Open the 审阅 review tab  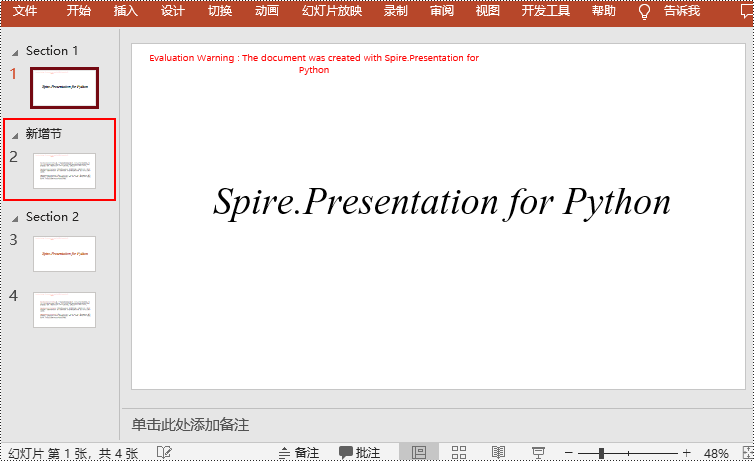(442, 11)
